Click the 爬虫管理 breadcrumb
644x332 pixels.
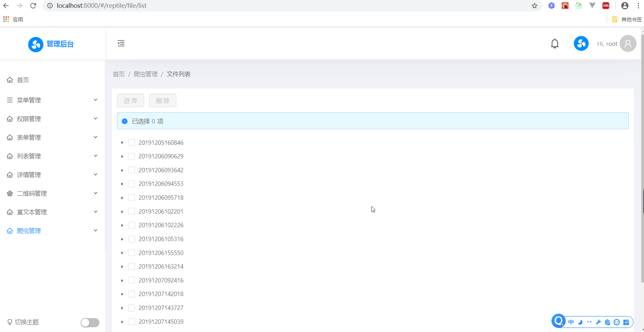click(145, 74)
